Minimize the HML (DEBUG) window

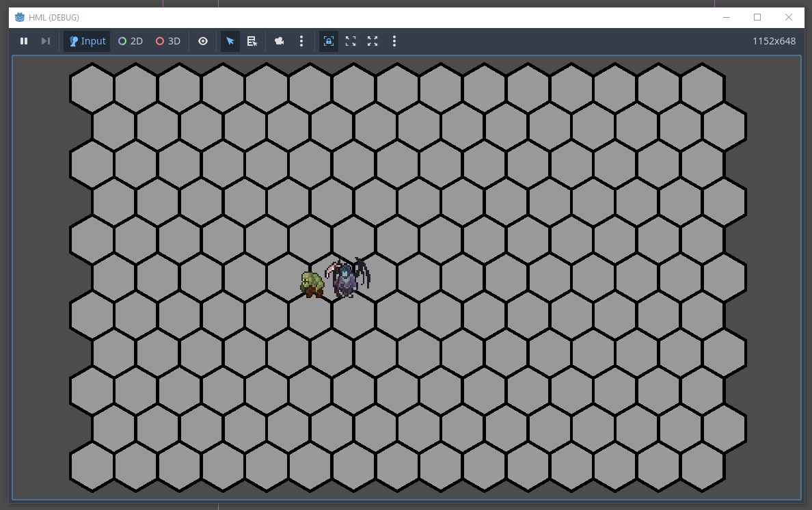coord(727,17)
